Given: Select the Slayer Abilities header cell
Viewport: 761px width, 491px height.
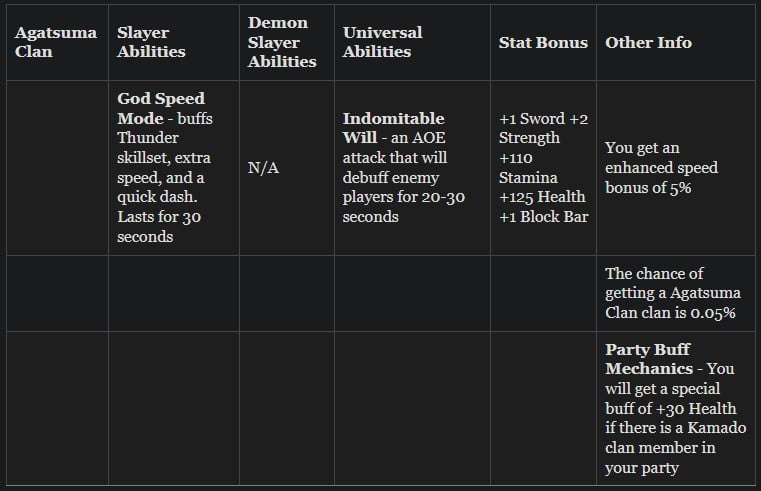Looking at the screenshot, I should 151,42.
